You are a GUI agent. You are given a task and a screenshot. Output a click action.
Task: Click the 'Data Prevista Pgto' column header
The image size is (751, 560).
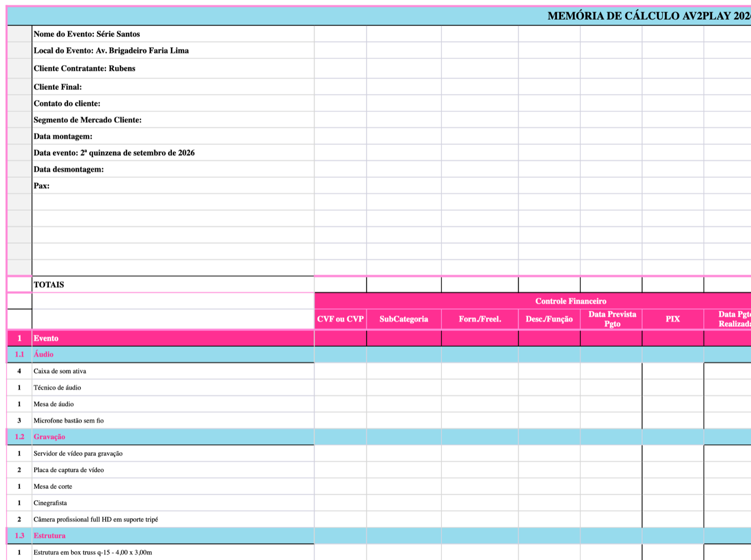point(611,319)
